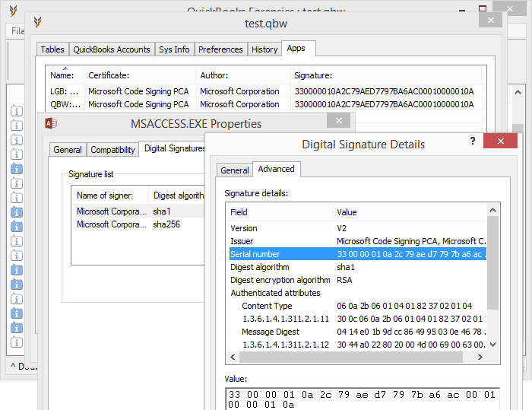This screenshot has width=532, height=410.
Task: Click signature details scroll down arrow
Action: point(493,345)
